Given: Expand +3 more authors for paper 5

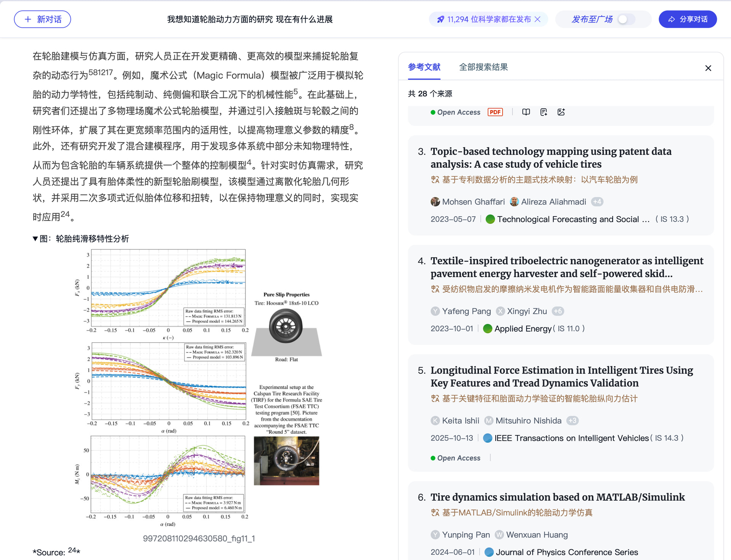Looking at the screenshot, I should (572, 421).
